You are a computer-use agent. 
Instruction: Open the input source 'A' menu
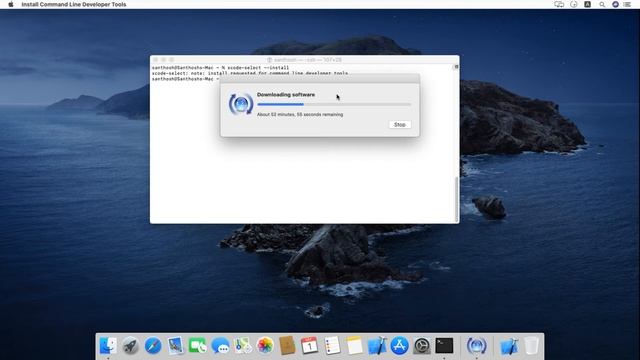pyautogui.click(x=588, y=4)
